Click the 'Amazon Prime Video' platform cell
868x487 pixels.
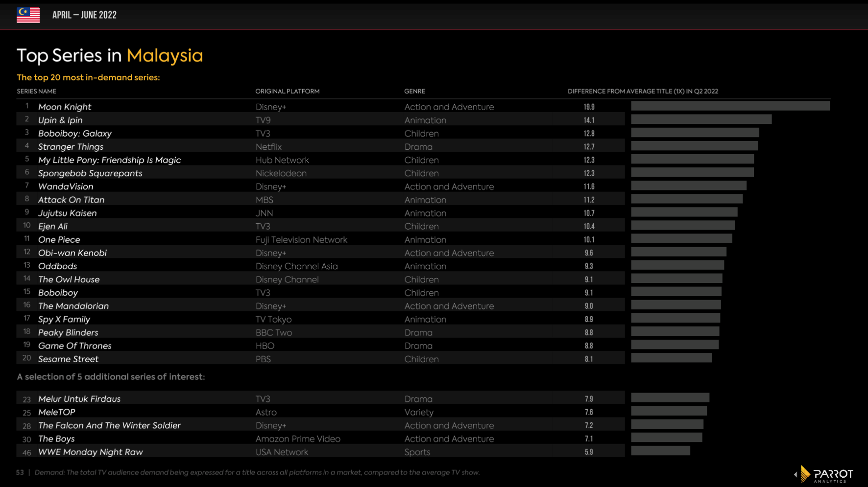coord(298,439)
